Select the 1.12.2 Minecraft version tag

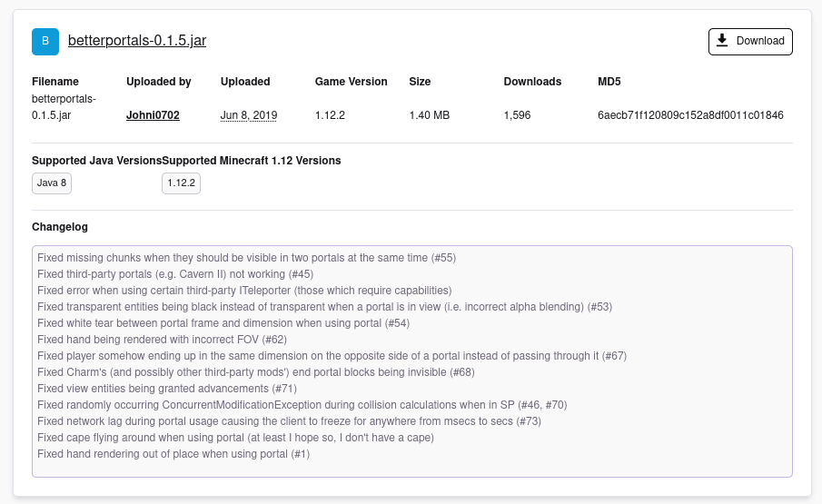click(x=181, y=183)
